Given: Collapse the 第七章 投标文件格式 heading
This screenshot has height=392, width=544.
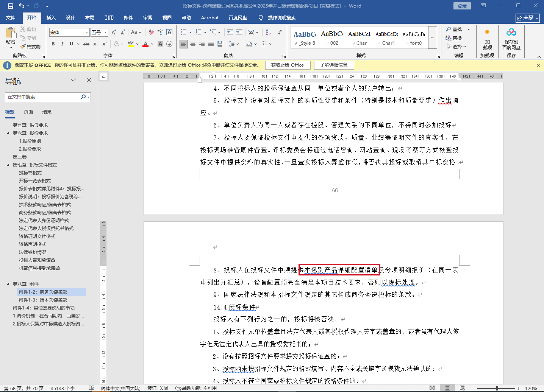Looking at the screenshot, I should click(8, 165).
